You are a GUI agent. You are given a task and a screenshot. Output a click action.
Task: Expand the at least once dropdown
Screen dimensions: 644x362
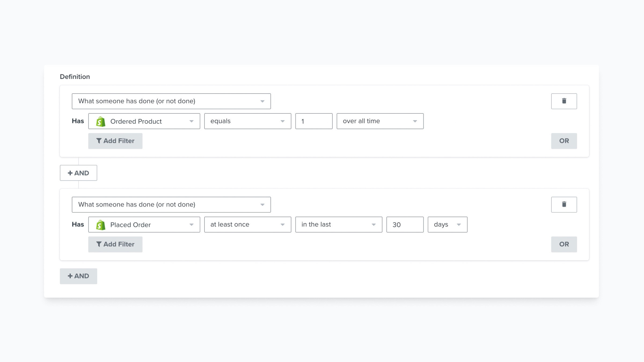click(x=247, y=225)
